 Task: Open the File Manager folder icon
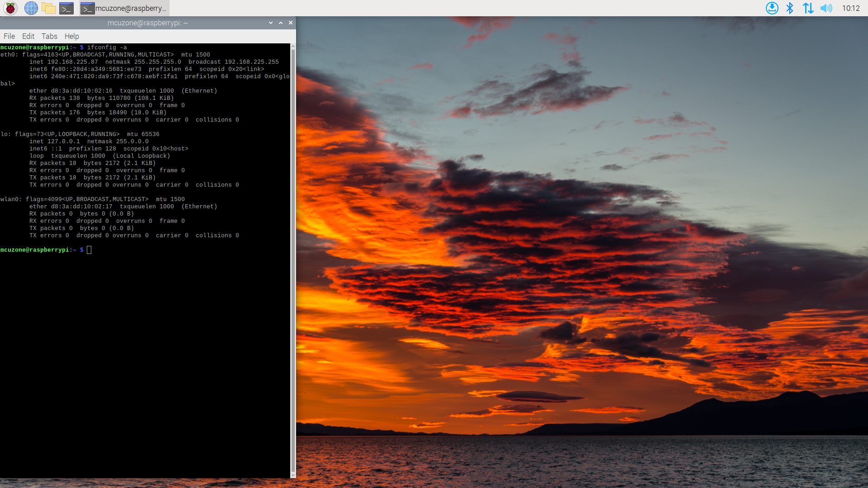48,8
